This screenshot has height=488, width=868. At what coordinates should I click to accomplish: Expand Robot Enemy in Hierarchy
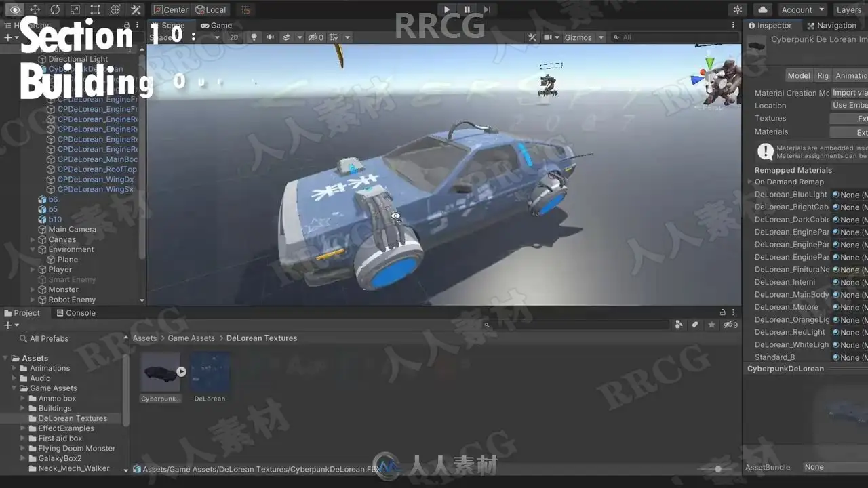33,300
